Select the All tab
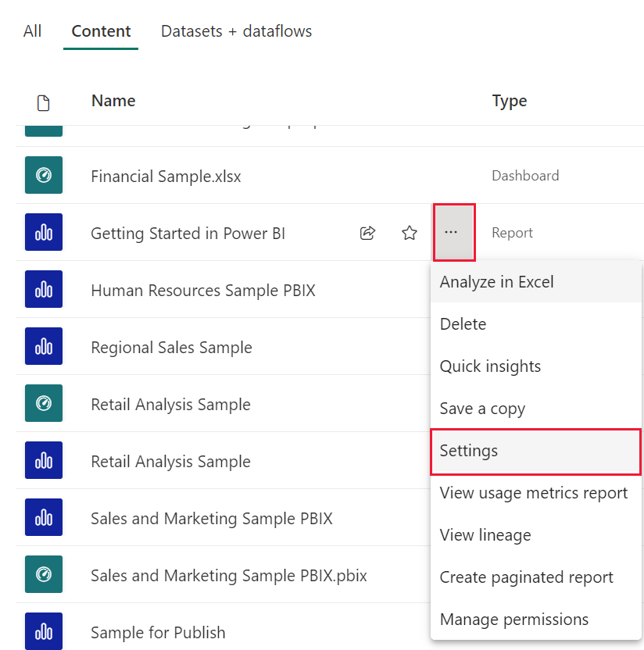Screen dimensions: 644x650 pyautogui.click(x=32, y=31)
